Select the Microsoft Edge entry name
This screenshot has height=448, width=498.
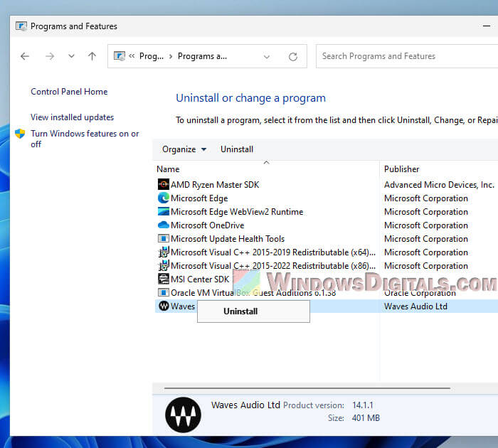(x=199, y=198)
